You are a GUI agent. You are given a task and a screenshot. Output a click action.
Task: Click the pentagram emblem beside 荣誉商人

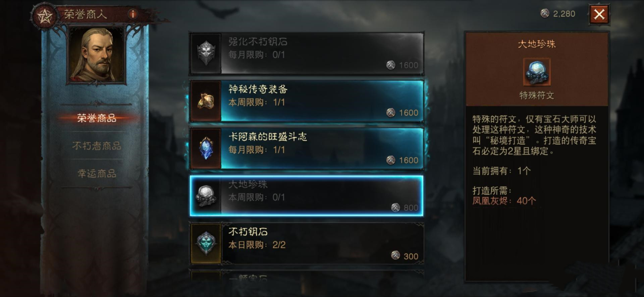click(45, 16)
